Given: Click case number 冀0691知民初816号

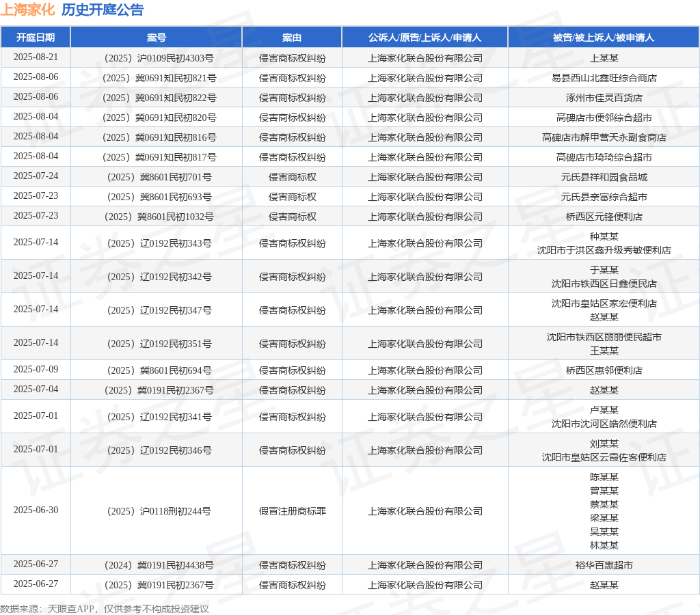Looking at the screenshot, I should (159, 137).
